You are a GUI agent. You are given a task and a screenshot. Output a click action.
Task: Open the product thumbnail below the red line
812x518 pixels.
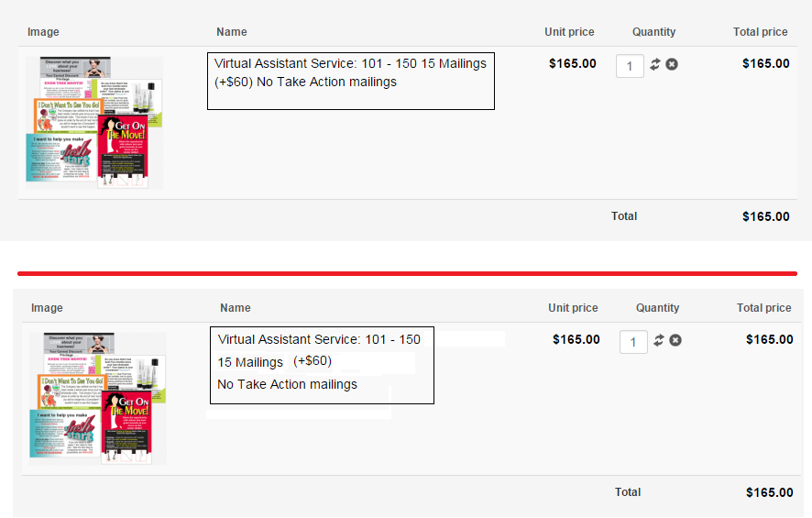98,398
